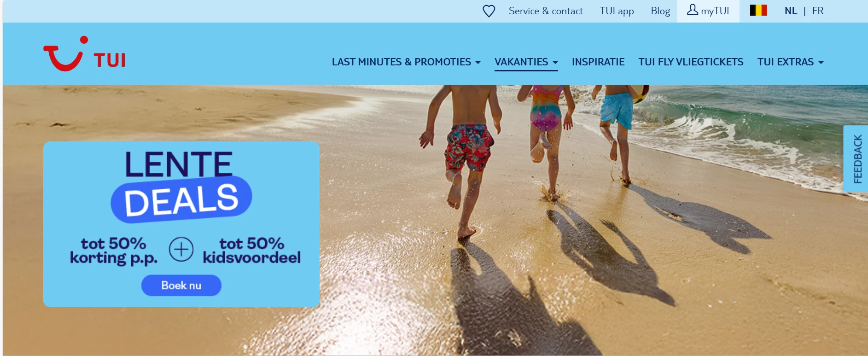Click the plus circle icon in banner
Viewport: 868px width, 356px height.
coord(181,250)
